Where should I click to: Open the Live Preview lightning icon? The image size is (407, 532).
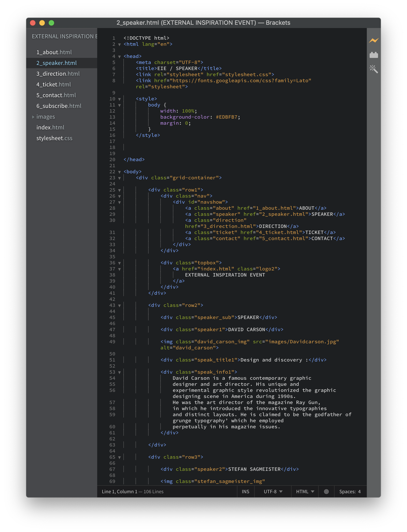tap(374, 40)
